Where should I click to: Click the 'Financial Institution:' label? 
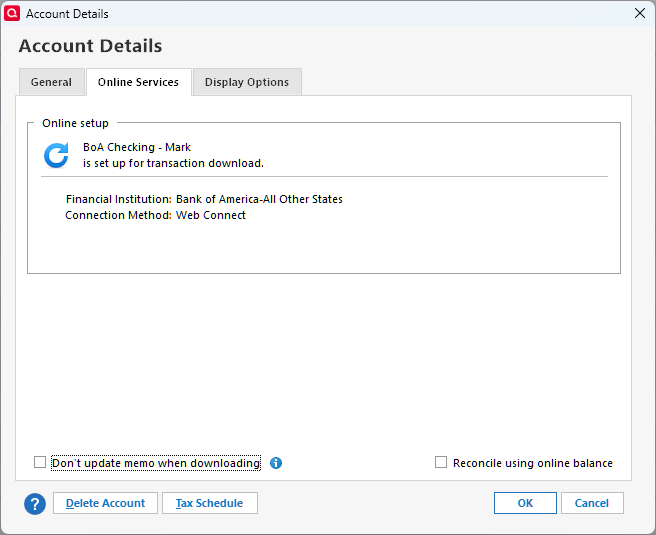point(119,199)
